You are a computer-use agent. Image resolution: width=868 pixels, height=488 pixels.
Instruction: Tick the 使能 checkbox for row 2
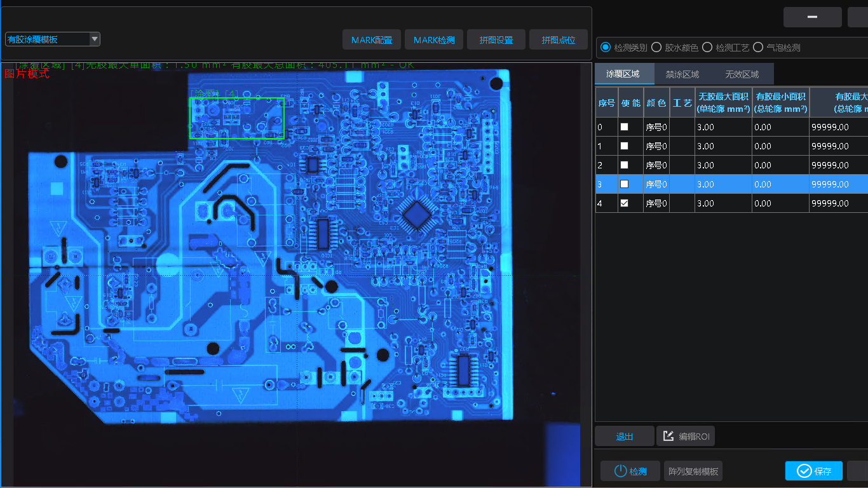coord(624,165)
